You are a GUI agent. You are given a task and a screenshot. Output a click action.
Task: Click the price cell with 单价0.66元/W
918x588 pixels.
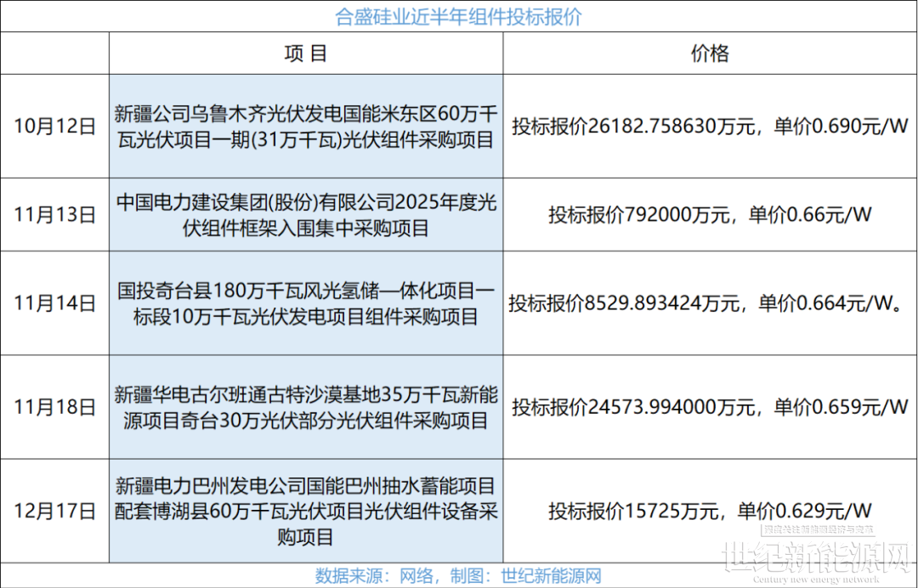[710, 215]
